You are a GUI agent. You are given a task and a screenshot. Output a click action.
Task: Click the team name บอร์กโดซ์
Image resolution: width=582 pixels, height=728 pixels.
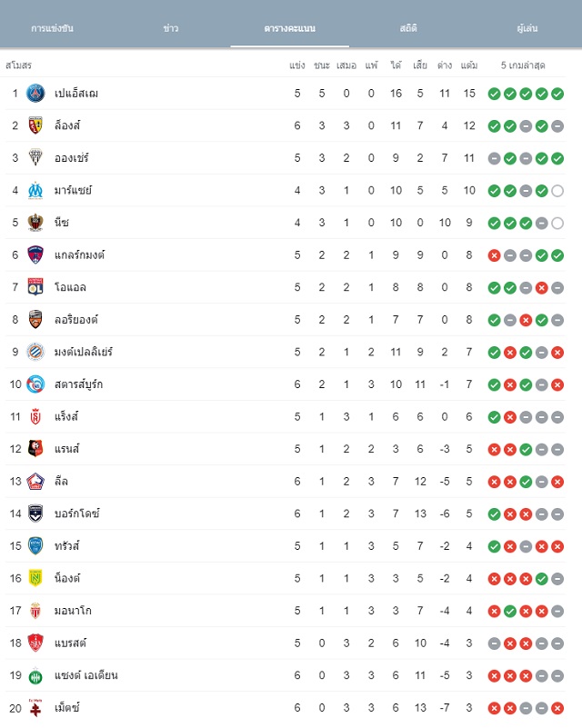coord(77,514)
